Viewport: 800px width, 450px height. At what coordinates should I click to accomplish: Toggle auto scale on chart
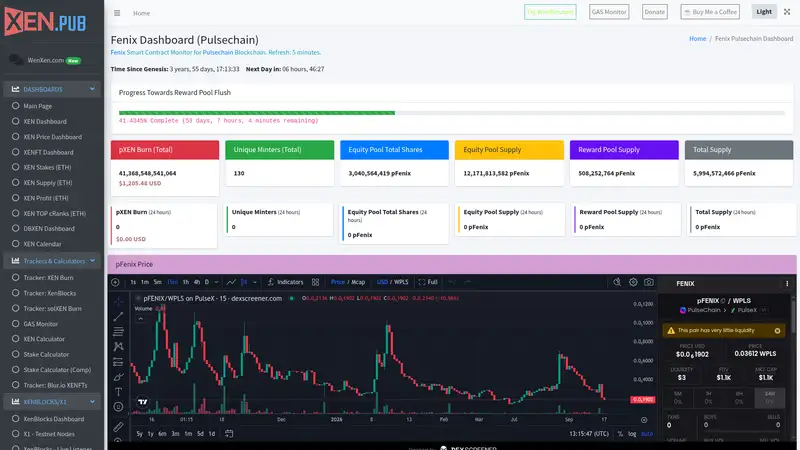[x=647, y=434]
